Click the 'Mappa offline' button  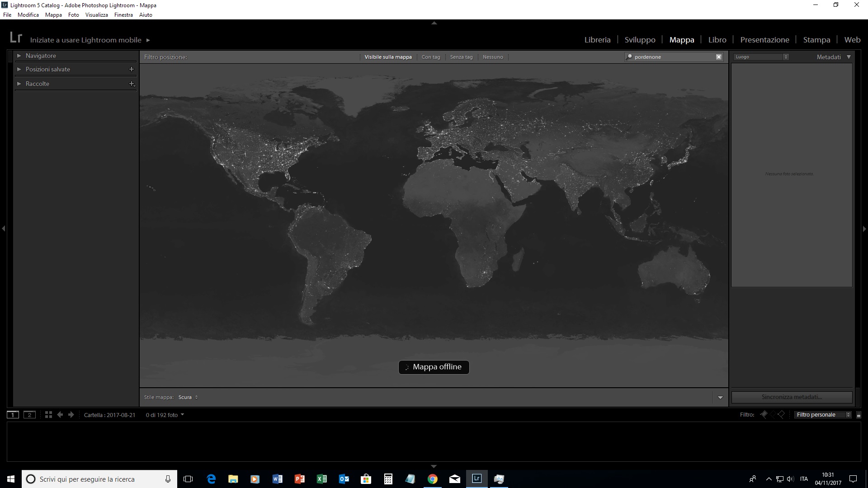point(433,367)
